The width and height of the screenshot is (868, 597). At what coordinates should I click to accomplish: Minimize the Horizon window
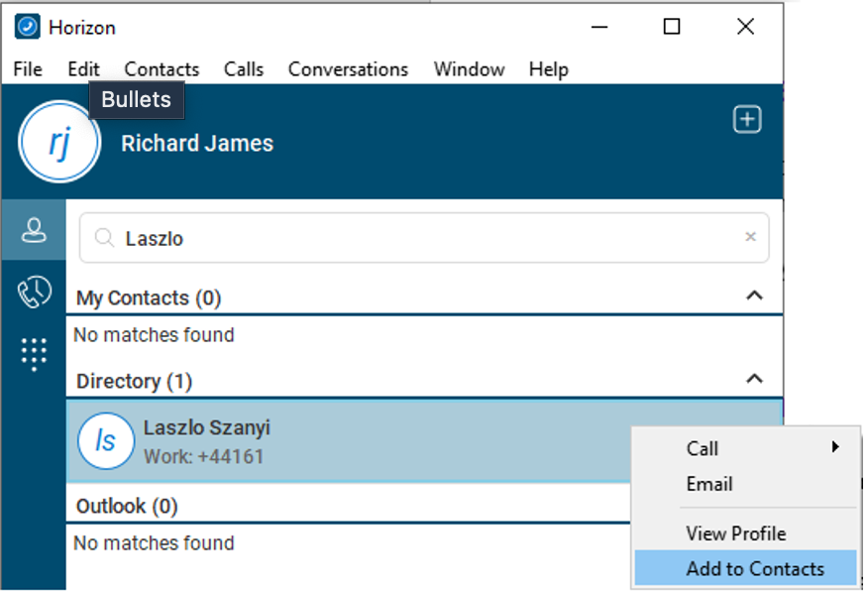coord(599,27)
